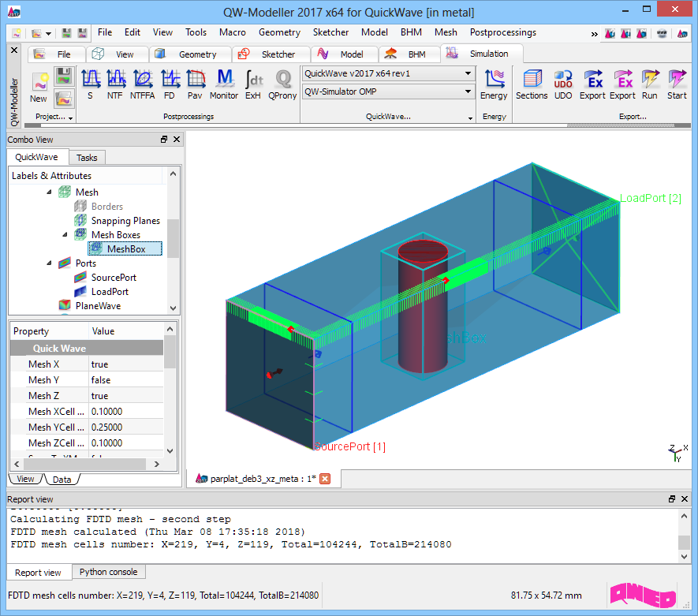Switch to the Python console tab

[x=109, y=572]
